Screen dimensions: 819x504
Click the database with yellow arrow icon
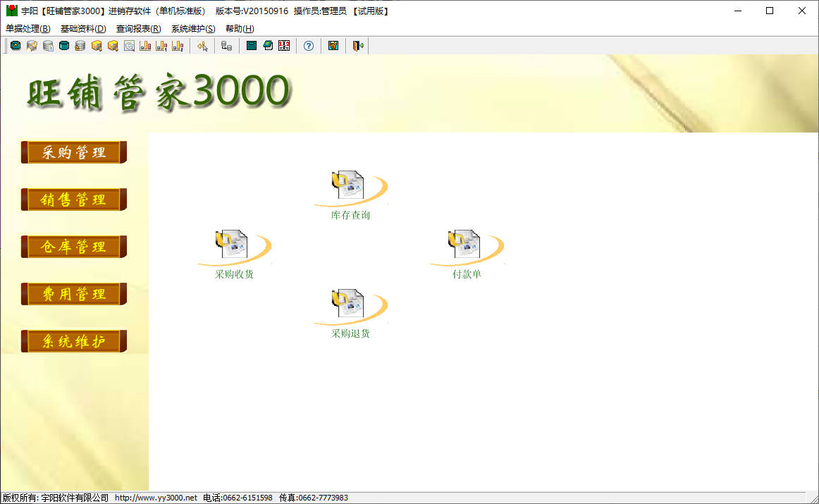(x=80, y=46)
